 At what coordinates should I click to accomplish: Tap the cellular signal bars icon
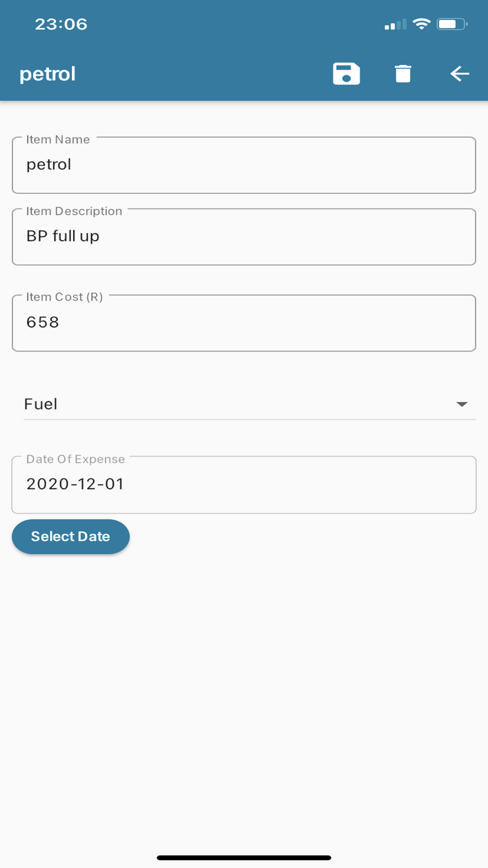(395, 24)
